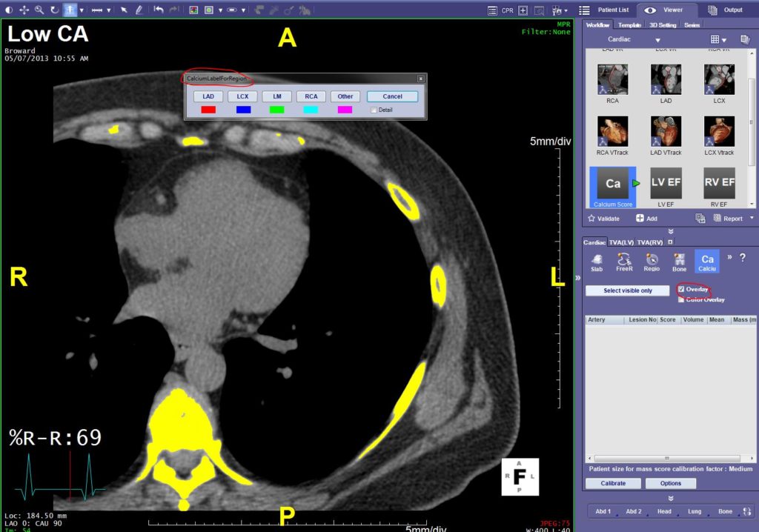Uncheck the Overlay checkbox
Viewport: 759px width, 532px height.
[x=681, y=290]
